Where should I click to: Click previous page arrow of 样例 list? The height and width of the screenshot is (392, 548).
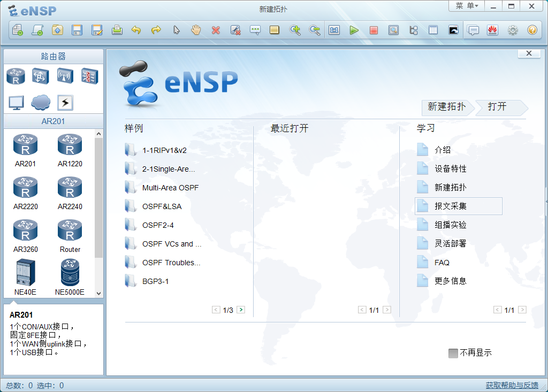[216, 310]
